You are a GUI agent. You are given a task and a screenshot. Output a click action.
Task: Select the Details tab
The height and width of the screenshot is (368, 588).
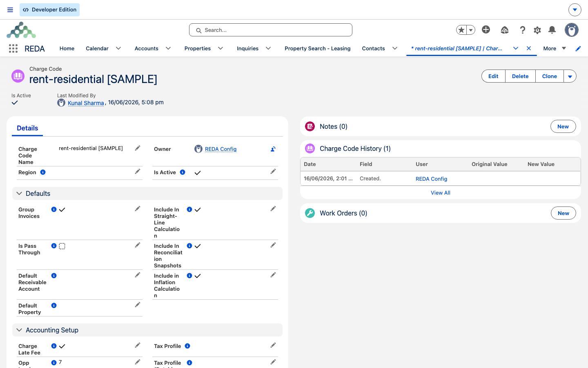pyautogui.click(x=27, y=128)
